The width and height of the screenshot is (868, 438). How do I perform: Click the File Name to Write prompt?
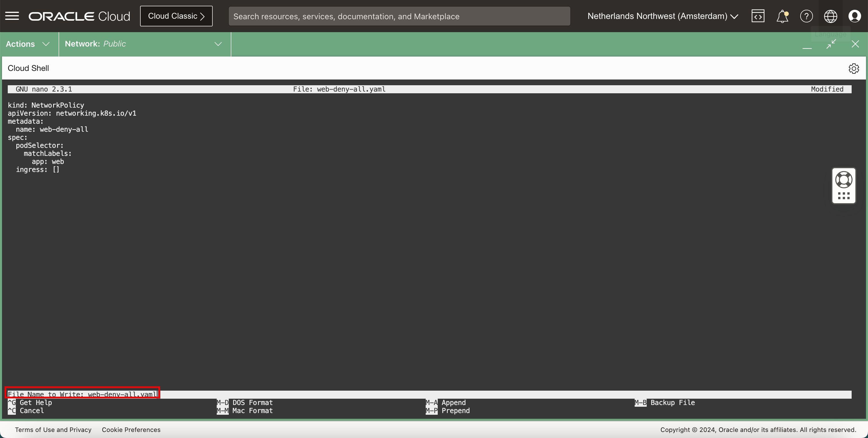pyautogui.click(x=82, y=394)
